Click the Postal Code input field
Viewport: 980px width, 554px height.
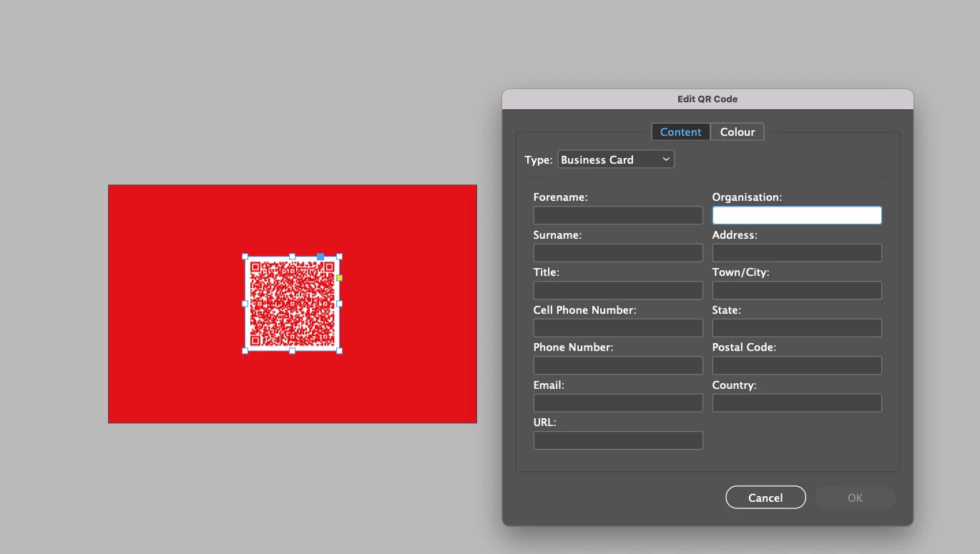pos(797,365)
